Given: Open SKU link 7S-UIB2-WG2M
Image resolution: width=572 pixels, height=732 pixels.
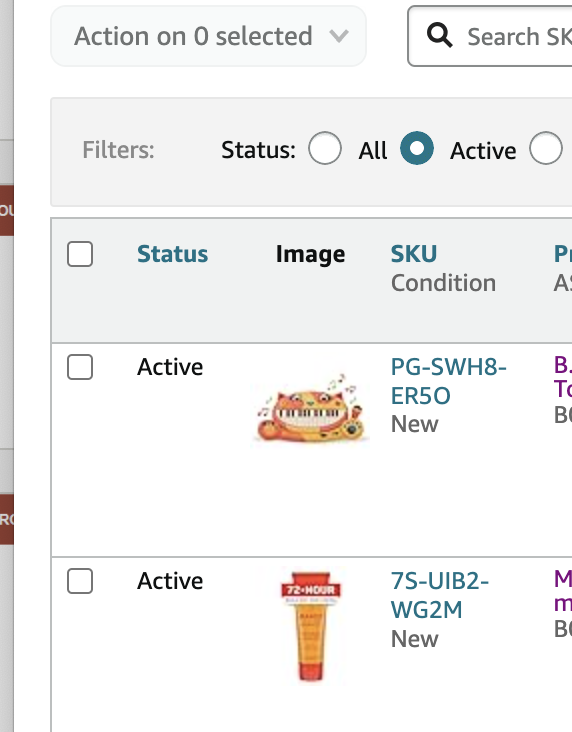Looking at the screenshot, I should point(439,595).
